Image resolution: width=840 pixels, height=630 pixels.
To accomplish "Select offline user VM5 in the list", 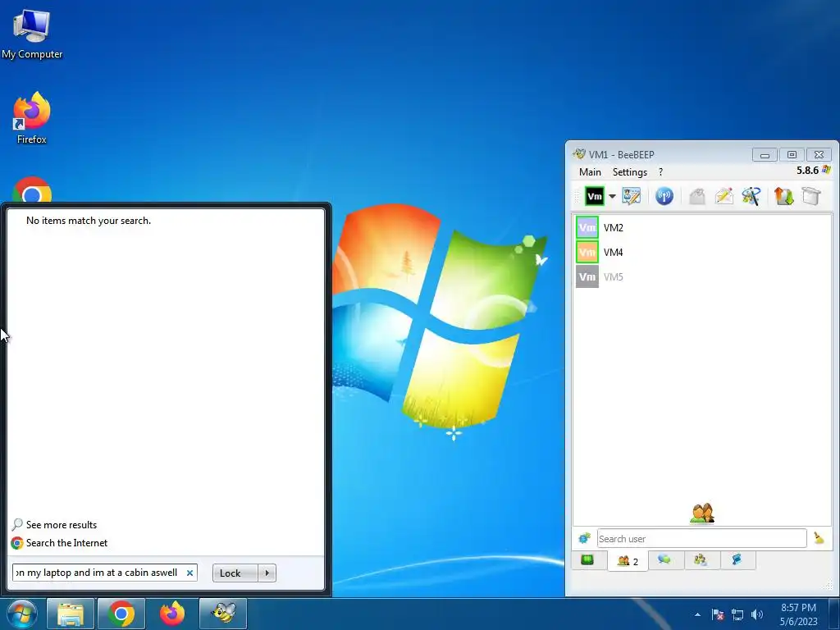I will pyautogui.click(x=702, y=277).
